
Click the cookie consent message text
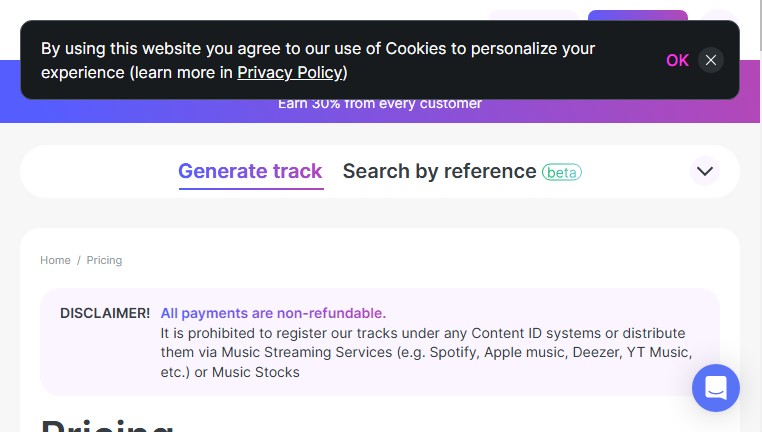click(x=318, y=61)
